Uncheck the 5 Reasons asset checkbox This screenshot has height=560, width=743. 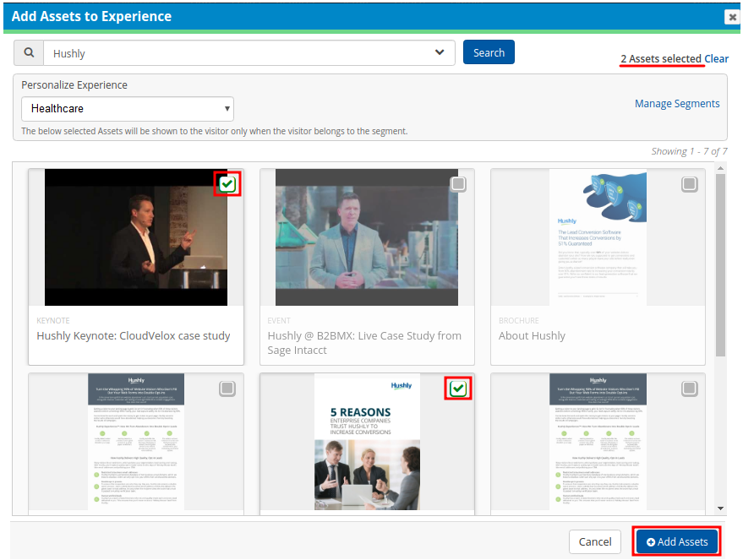coord(458,389)
